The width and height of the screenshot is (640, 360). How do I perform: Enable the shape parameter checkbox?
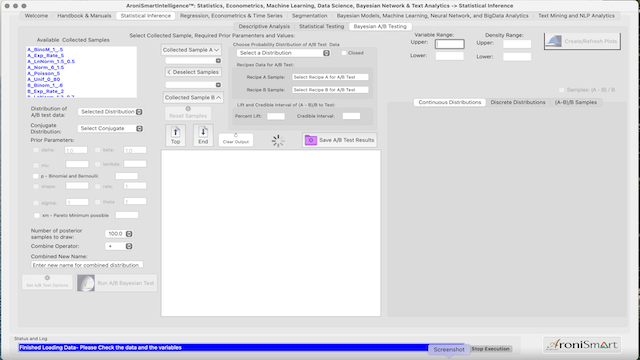click(36, 187)
